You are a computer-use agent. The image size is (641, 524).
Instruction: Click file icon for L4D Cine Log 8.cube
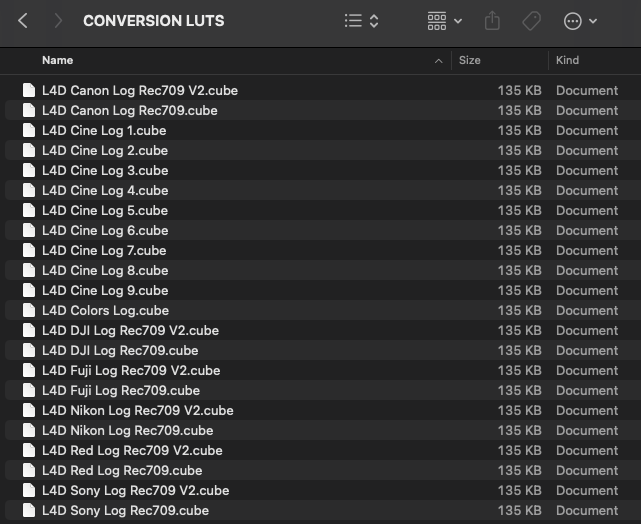29,270
